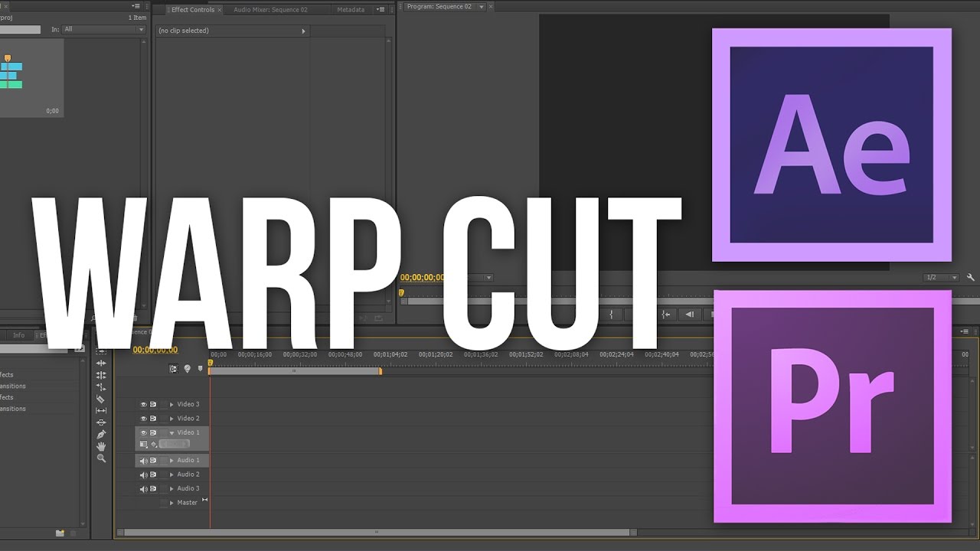Open Program monitor wrench settings
Image resolution: width=980 pixels, height=551 pixels.
[x=971, y=278]
